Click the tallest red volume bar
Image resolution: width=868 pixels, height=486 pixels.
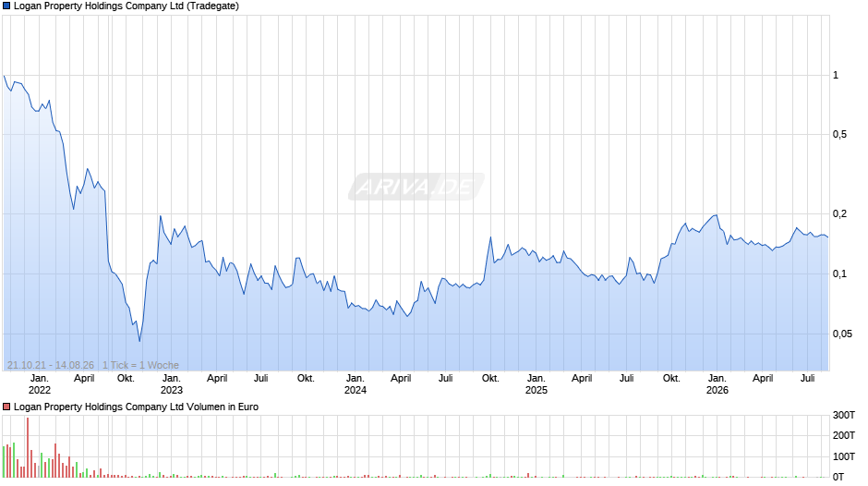(27, 447)
